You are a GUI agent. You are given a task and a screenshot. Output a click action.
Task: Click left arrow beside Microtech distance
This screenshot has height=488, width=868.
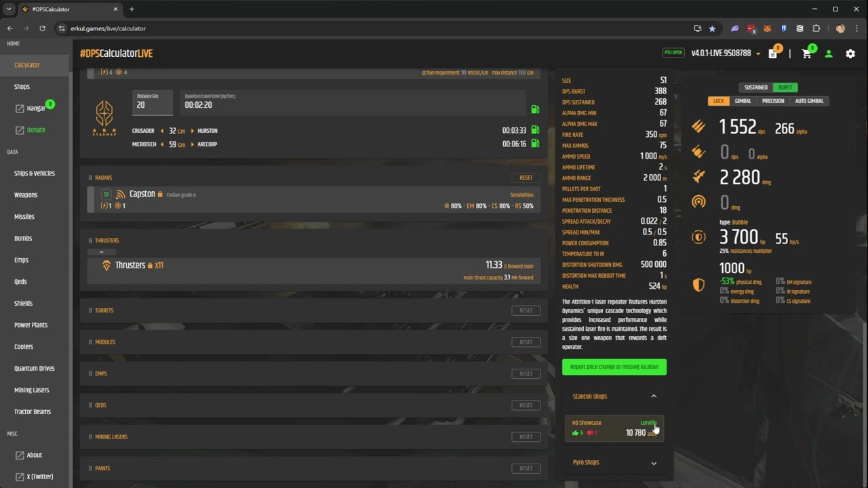[161, 144]
